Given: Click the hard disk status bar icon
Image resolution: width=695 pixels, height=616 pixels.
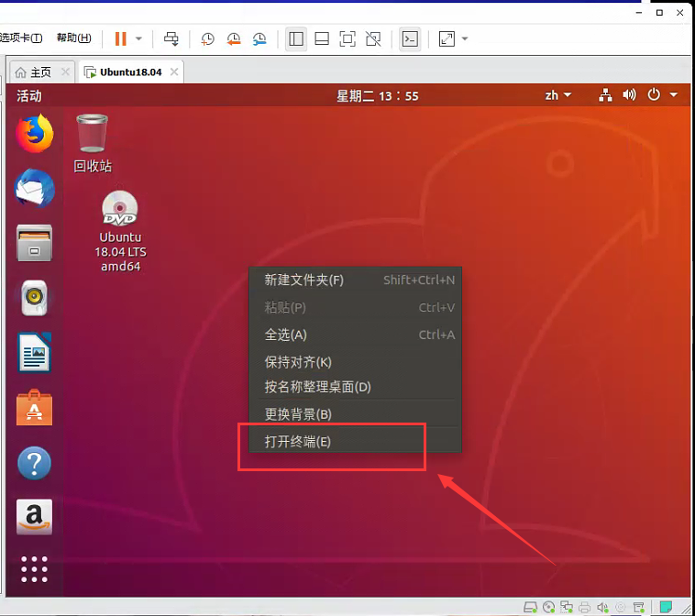Looking at the screenshot, I should click(x=530, y=607).
